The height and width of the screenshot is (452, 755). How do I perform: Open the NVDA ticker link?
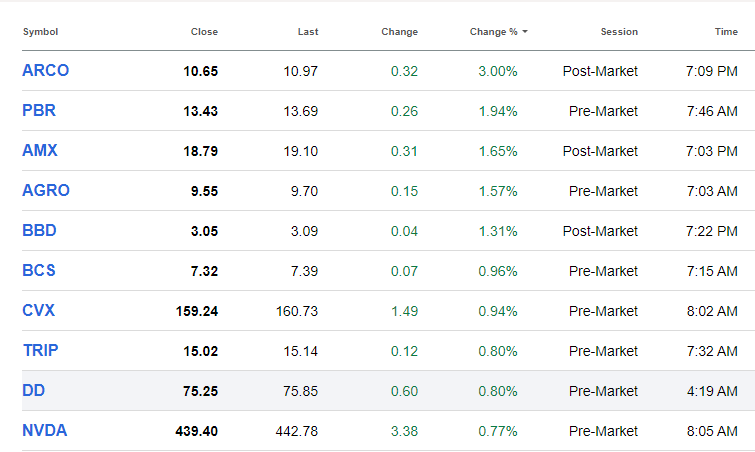(x=44, y=431)
